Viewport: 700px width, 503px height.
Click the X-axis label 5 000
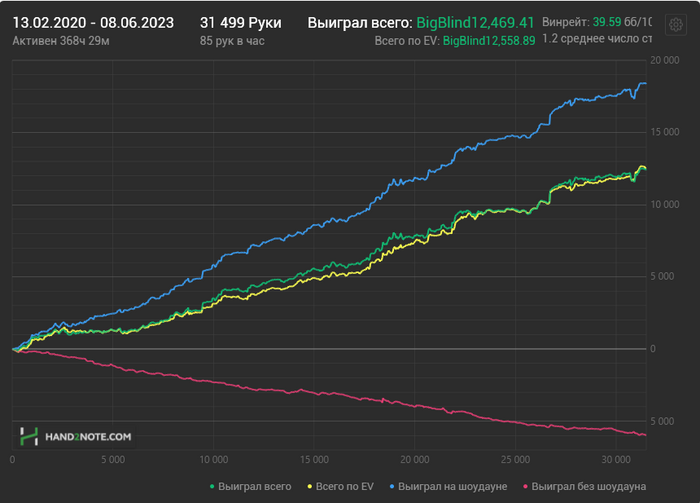pos(113,460)
